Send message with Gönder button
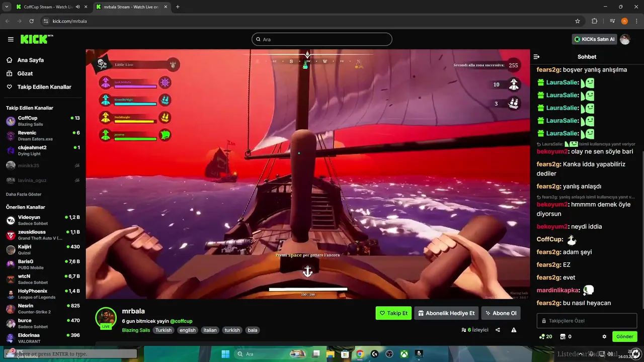Viewport: 644px width, 362px height. point(624,336)
